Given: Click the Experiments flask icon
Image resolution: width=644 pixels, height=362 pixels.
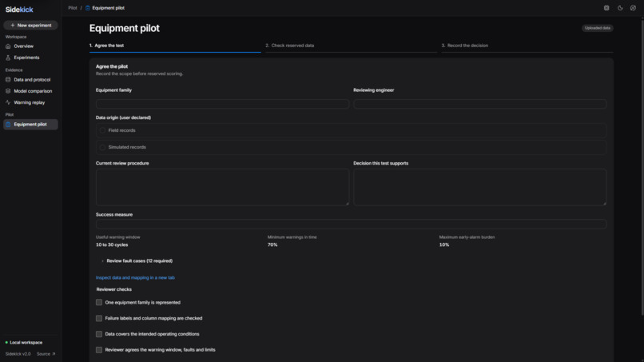Looking at the screenshot, I should [8, 58].
